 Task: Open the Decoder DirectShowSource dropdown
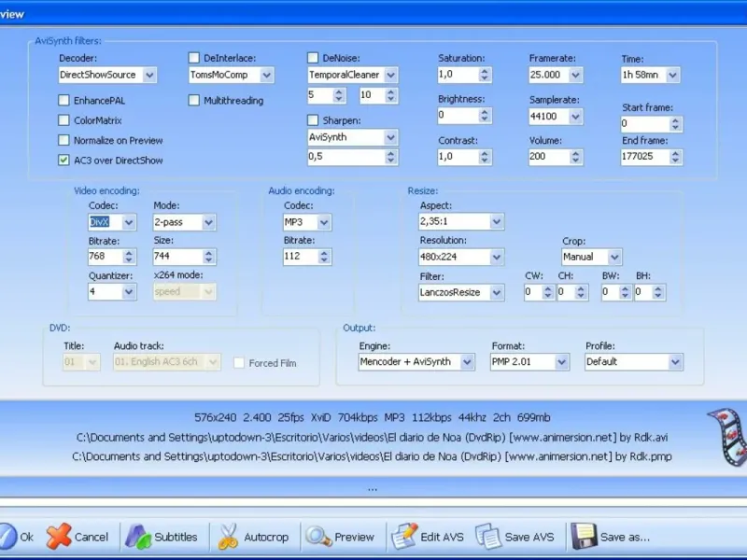(149, 75)
